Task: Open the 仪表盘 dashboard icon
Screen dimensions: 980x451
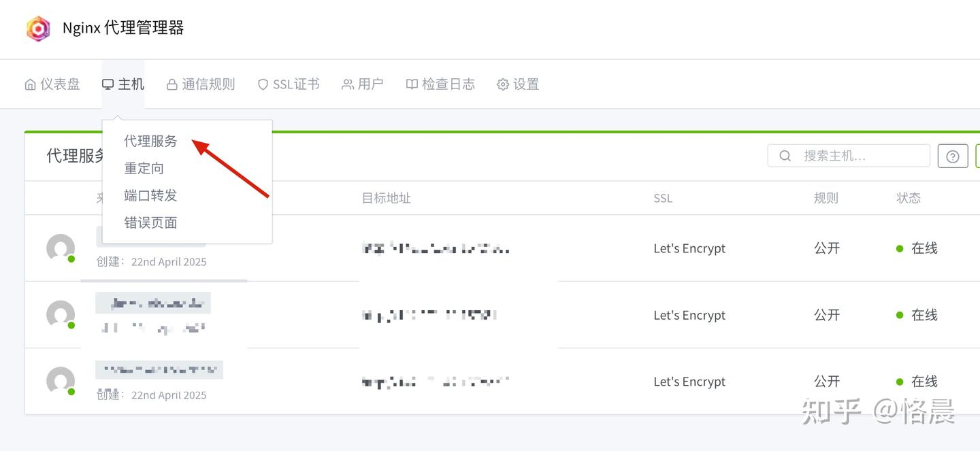Action: click(x=30, y=84)
